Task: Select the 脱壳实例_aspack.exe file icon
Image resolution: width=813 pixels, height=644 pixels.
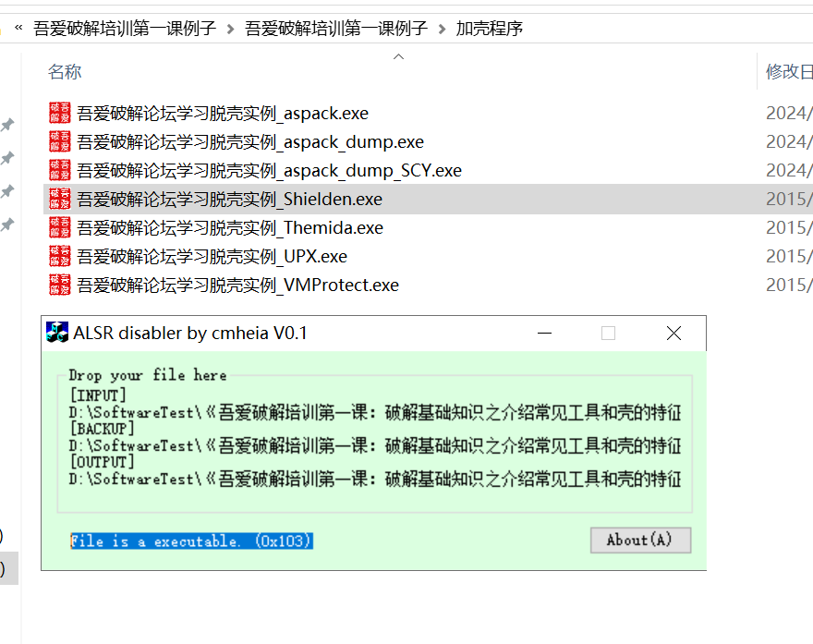Action: (x=59, y=114)
